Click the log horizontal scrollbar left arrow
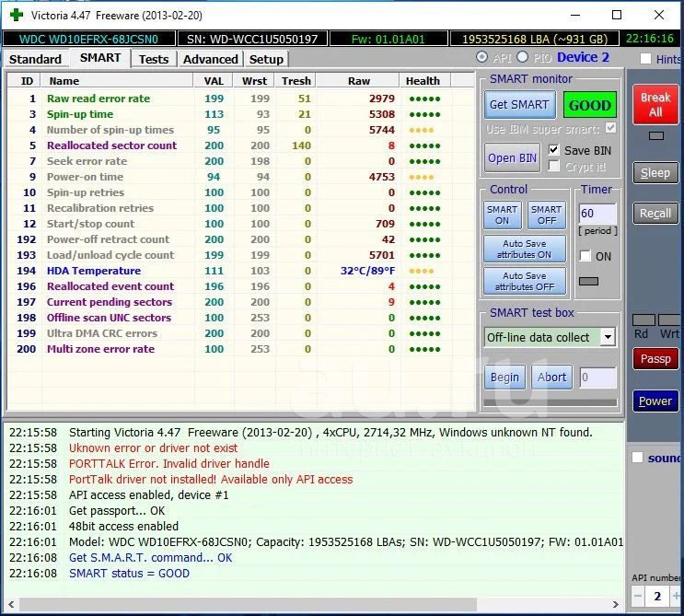The width and height of the screenshot is (684, 616). point(11,604)
